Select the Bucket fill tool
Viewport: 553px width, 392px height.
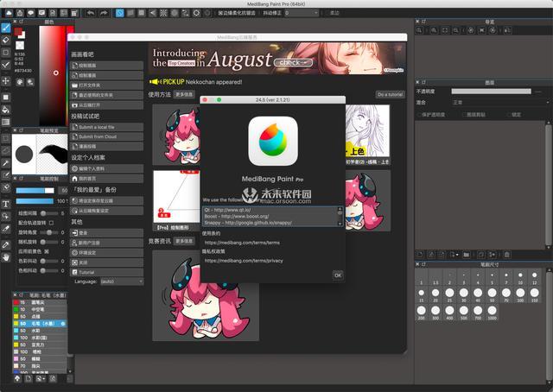click(6, 110)
